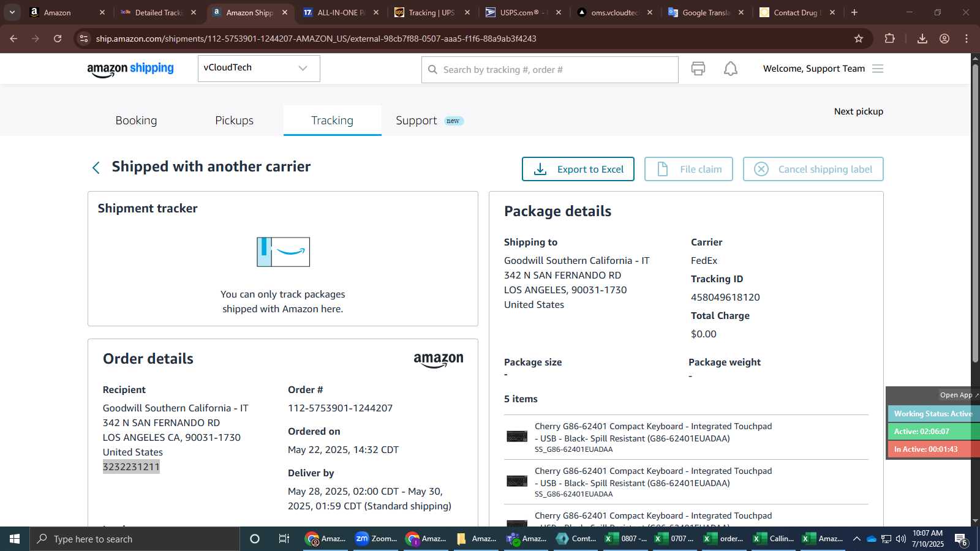Click ordered date May 22, 2025
The width and height of the screenshot is (980, 551).
343,450
